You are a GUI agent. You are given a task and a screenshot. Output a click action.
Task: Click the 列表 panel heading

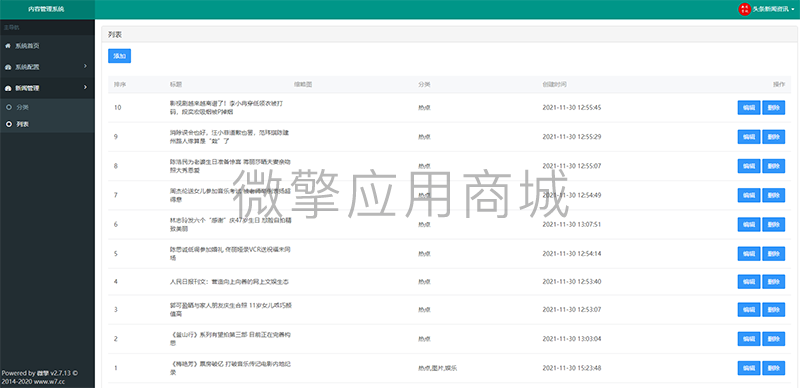(115, 35)
